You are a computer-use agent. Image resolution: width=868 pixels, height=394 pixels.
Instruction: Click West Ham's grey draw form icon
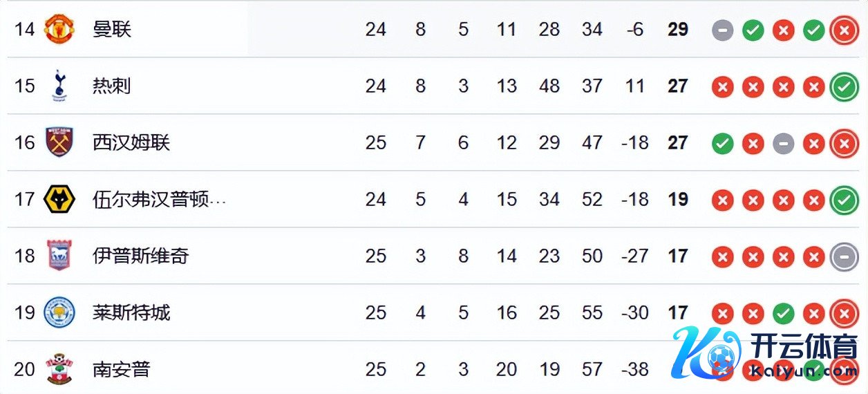pos(783,143)
